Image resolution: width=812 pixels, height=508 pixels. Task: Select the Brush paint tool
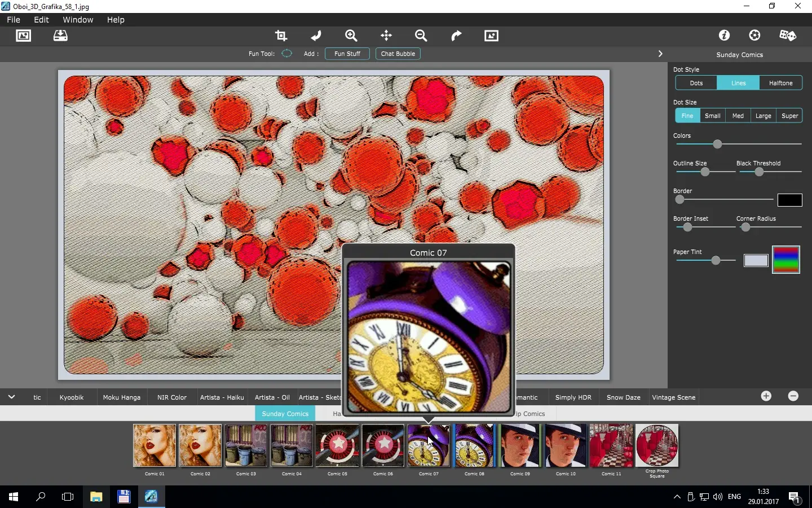click(x=316, y=36)
